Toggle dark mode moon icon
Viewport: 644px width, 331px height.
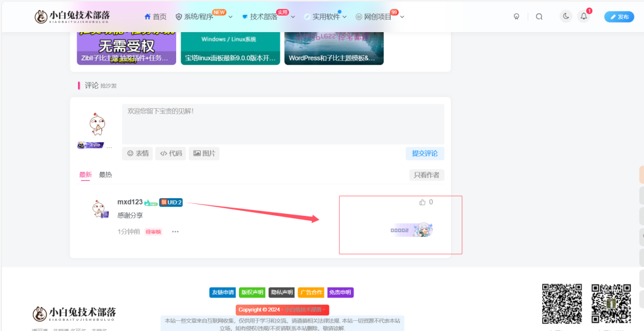pyautogui.click(x=566, y=16)
